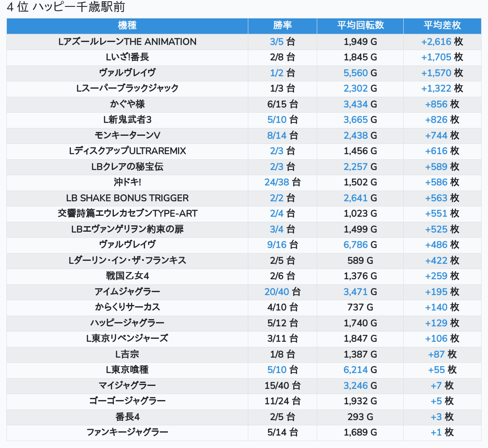Click the マイジャグラー row name
488x448 pixels.
click(127, 385)
